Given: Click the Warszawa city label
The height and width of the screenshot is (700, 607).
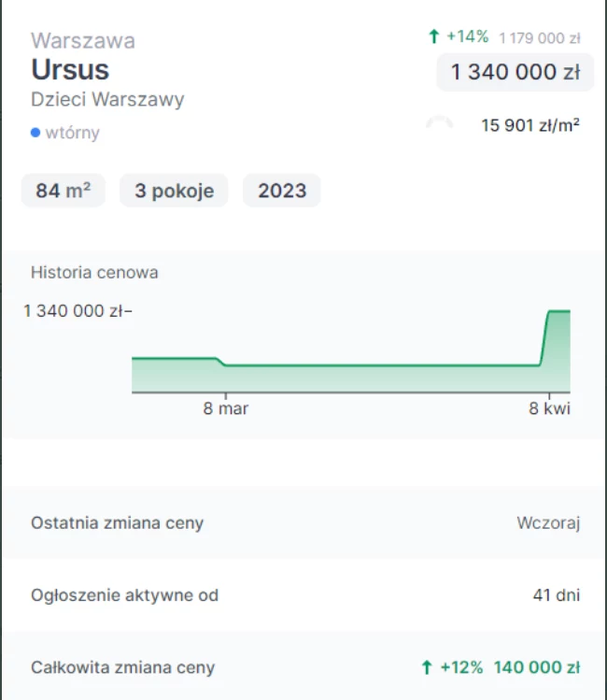Looking at the screenshot, I should [83, 40].
